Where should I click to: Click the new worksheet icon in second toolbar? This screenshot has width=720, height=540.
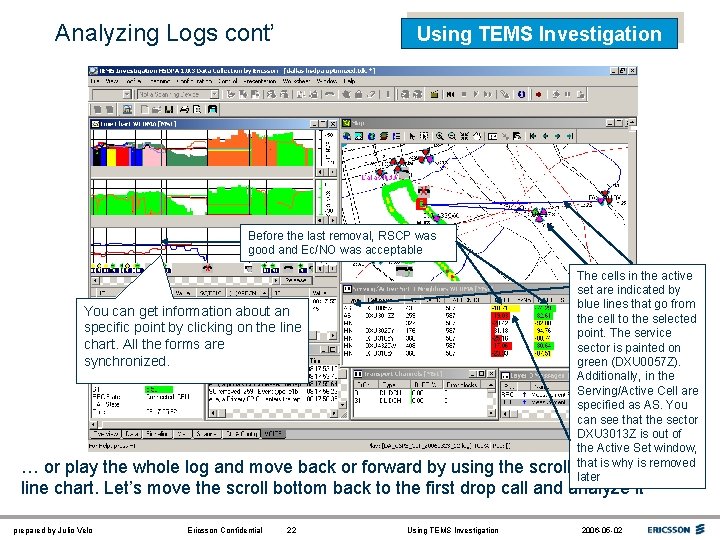click(144, 109)
